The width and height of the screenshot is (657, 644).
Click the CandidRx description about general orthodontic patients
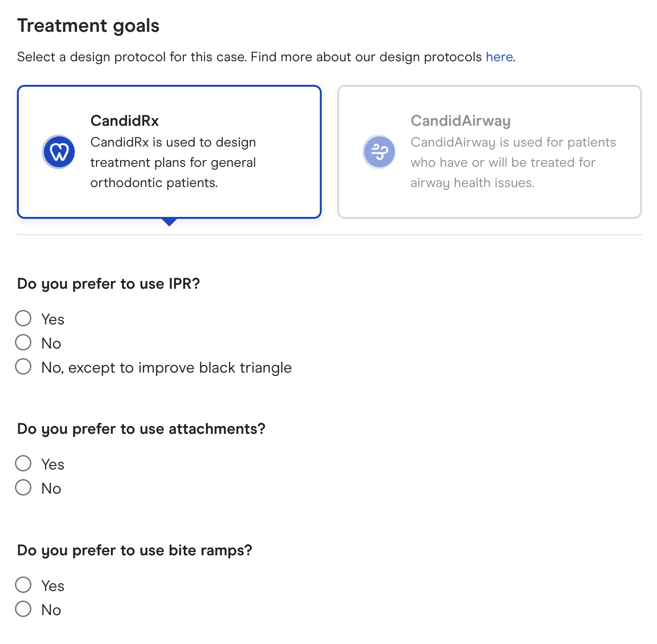click(x=173, y=162)
